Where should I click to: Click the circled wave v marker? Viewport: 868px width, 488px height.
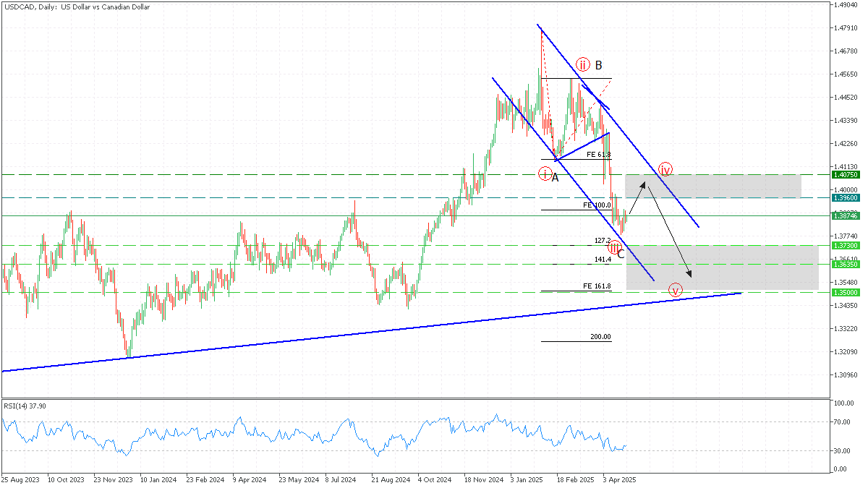675,291
